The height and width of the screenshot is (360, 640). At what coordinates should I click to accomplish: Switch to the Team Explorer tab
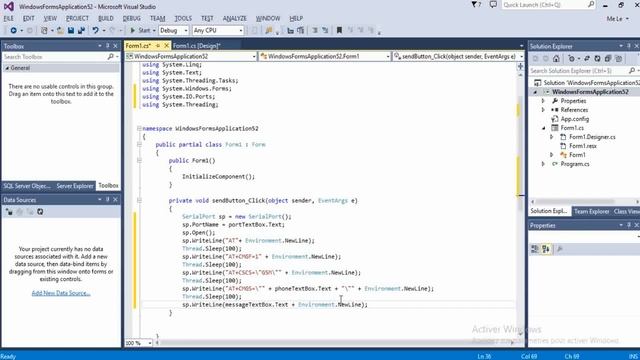591,211
